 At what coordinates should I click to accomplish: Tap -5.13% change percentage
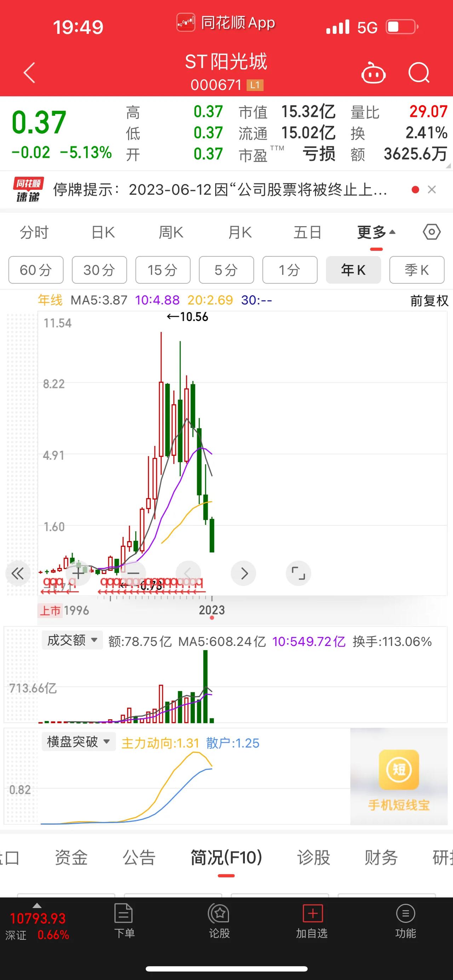coord(86,153)
